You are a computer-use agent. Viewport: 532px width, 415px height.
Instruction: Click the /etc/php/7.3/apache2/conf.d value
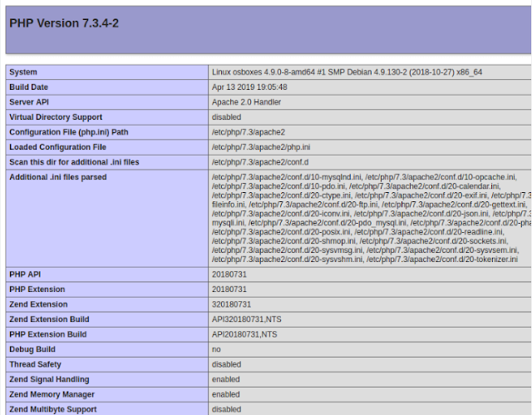[x=260, y=162]
